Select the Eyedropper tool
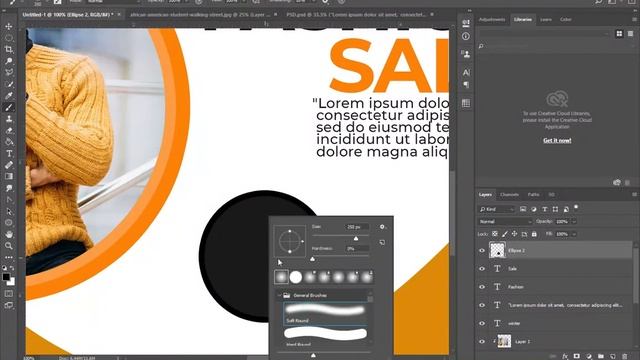 pyautogui.click(x=9, y=96)
